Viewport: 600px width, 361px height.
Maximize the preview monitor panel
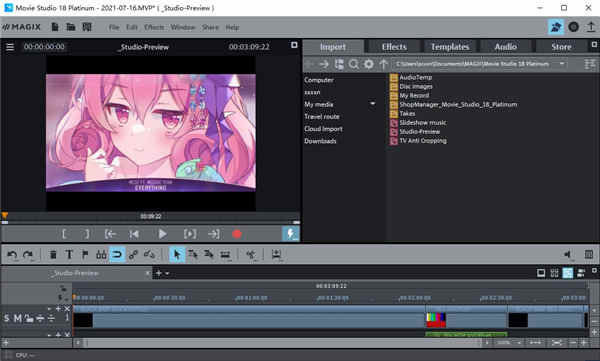pos(294,45)
